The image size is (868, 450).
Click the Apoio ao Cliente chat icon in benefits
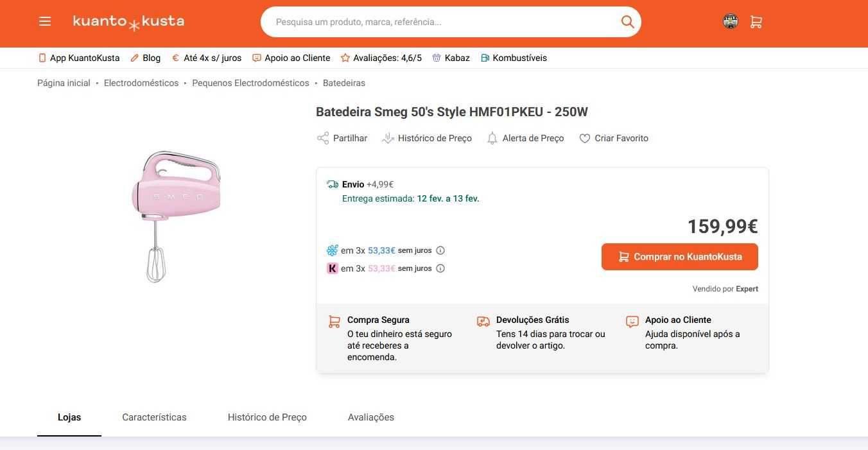632,321
